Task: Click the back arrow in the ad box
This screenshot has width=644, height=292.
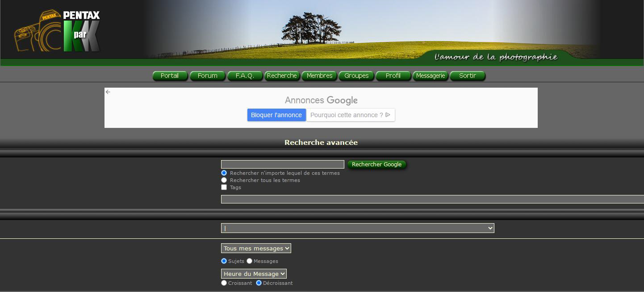Action: (108, 92)
